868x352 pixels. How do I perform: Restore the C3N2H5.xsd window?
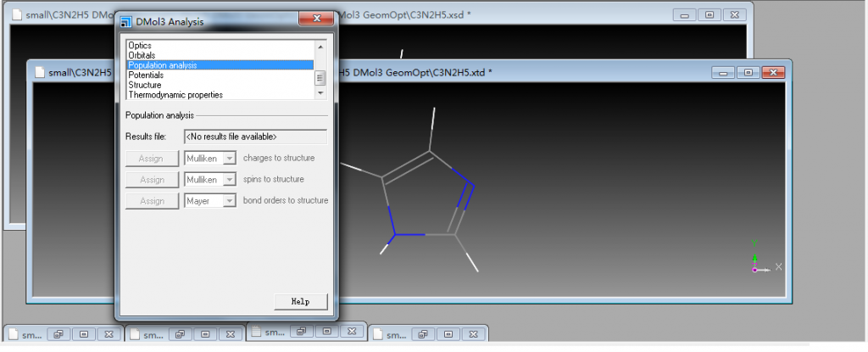[709, 15]
